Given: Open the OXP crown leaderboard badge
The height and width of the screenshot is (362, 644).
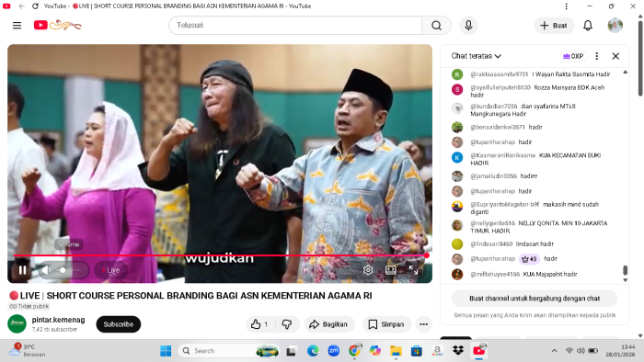Looking at the screenshot, I should click(x=573, y=56).
